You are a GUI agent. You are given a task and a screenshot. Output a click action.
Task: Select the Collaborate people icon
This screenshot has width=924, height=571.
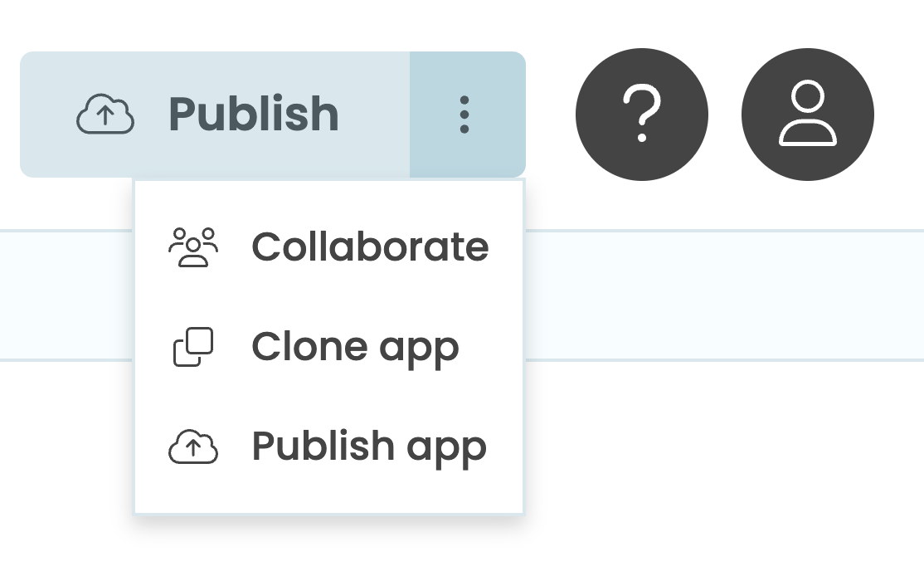(x=193, y=246)
